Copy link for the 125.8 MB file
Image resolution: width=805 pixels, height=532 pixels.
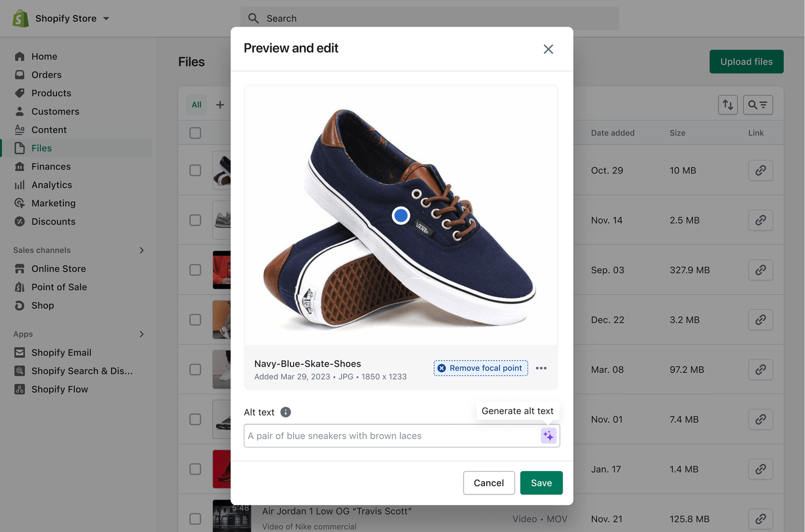[761, 519]
